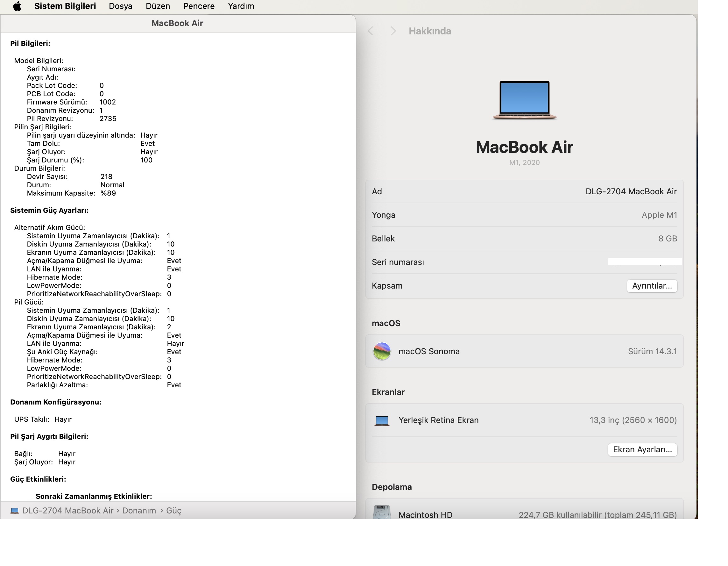This screenshot has height=566, width=728.
Task: Click the Tam Dolu: Evet row
Action: tap(91, 143)
